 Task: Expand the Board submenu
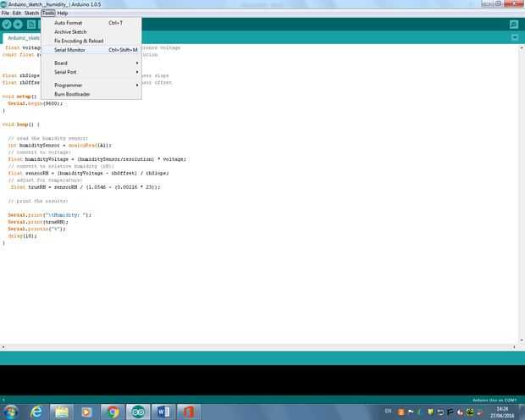tap(91, 63)
